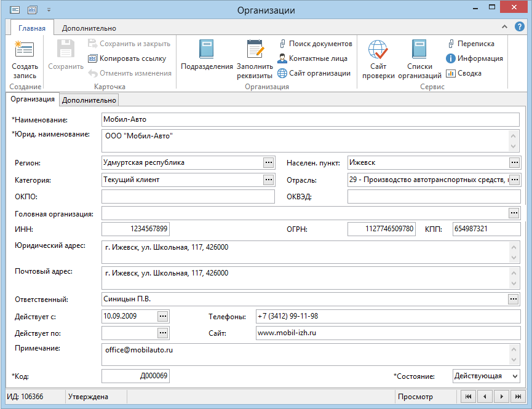Click the first quick access toolbar icon

click(x=15, y=10)
